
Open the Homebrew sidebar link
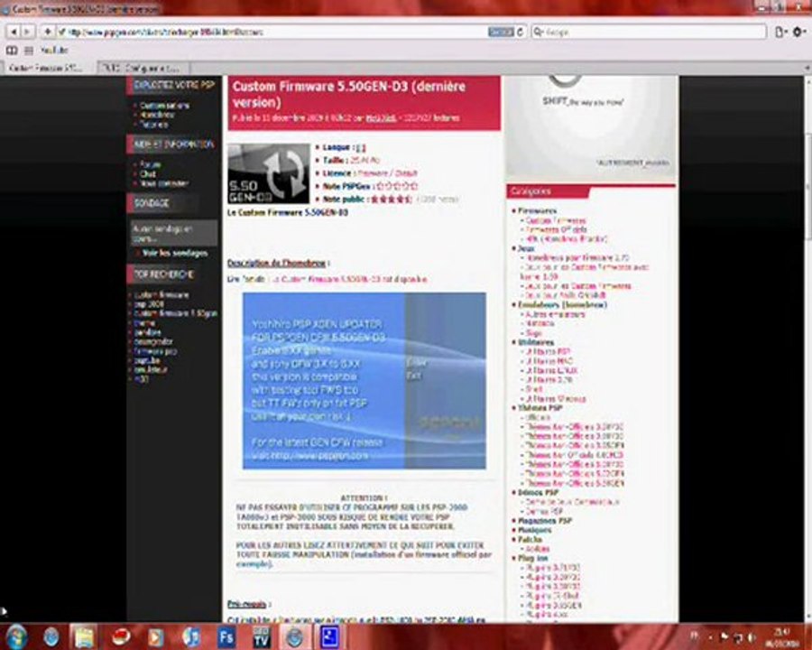click(x=157, y=115)
